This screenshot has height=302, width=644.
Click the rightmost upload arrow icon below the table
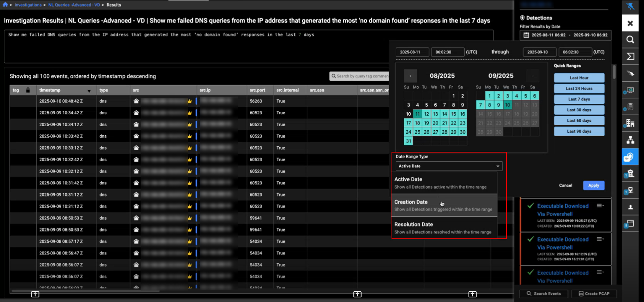(472, 294)
